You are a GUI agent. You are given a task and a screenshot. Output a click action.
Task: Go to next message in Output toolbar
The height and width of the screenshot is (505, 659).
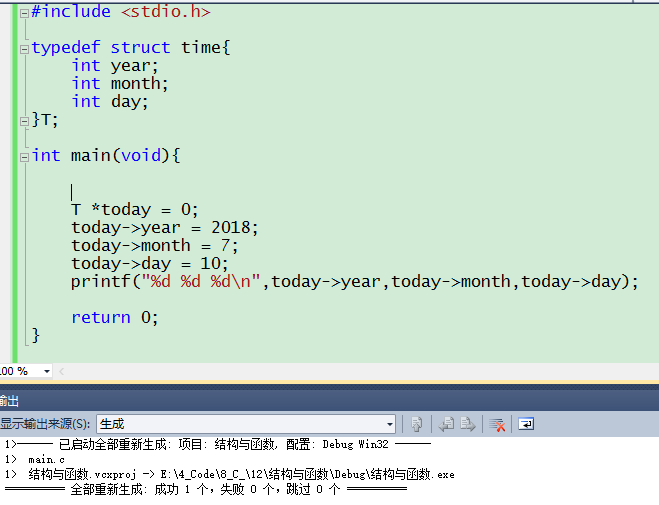tap(468, 424)
